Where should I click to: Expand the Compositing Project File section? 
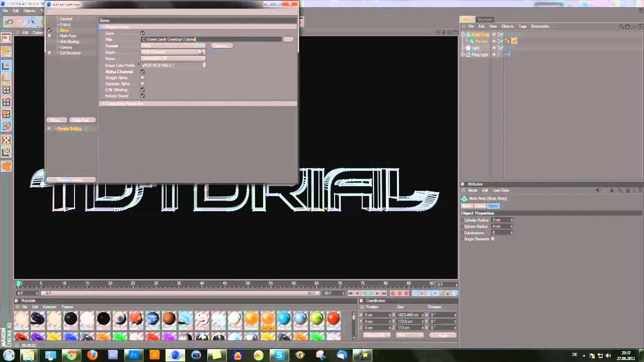click(x=104, y=104)
